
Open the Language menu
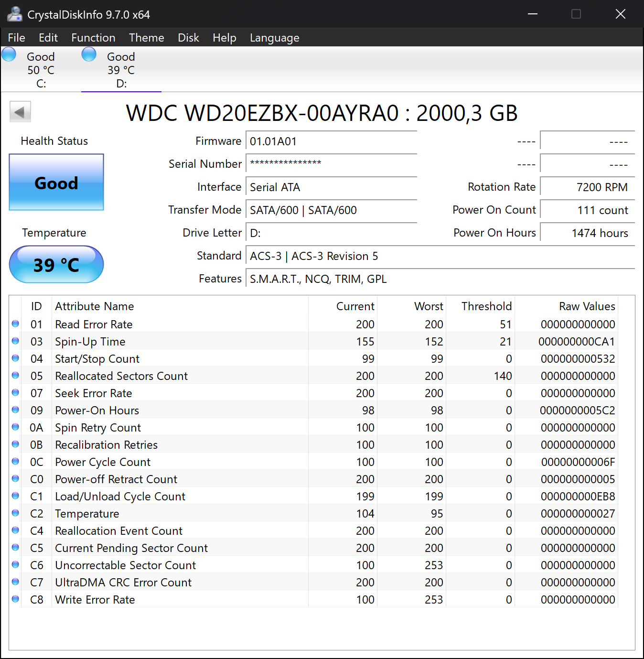(275, 38)
